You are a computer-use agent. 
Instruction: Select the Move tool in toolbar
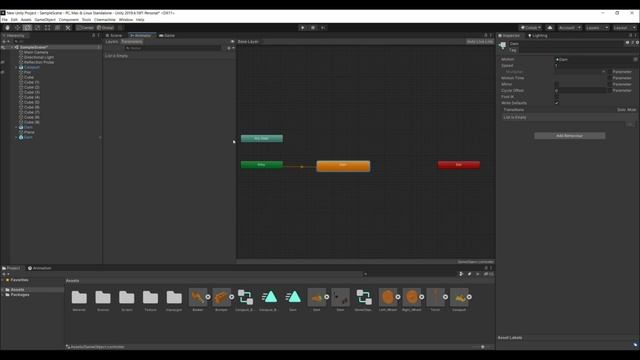point(18,28)
